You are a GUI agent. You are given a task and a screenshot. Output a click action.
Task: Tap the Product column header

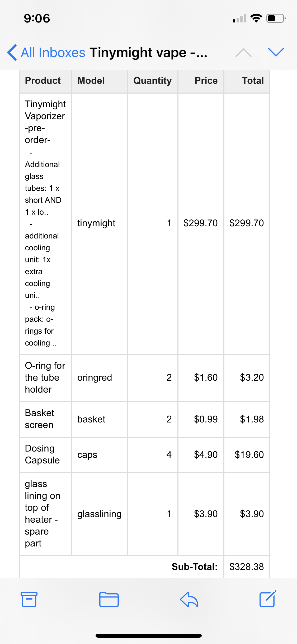coord(43,81)
